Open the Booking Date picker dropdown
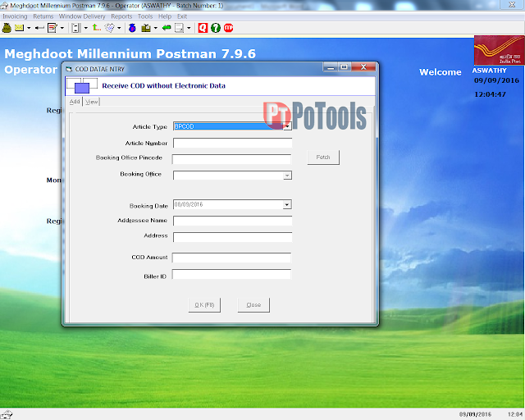Image resolution: width=525 pixels, height=420 pixels. coord(287,204)
